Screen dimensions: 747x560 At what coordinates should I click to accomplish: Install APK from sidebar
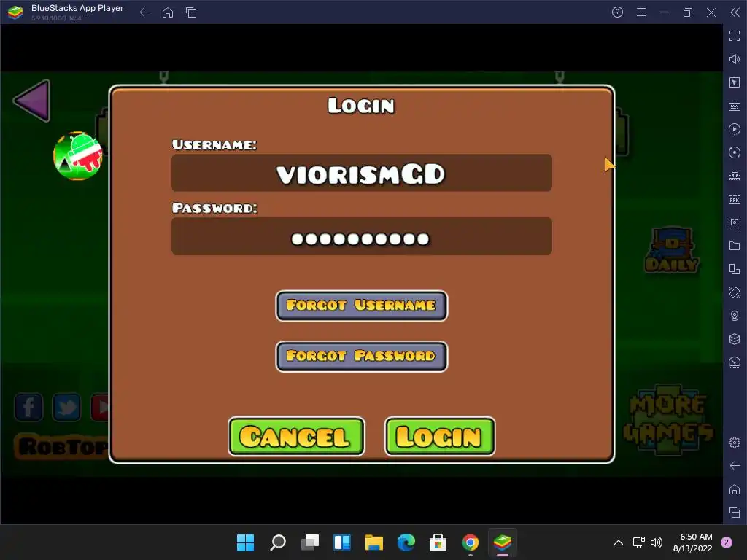735,199
